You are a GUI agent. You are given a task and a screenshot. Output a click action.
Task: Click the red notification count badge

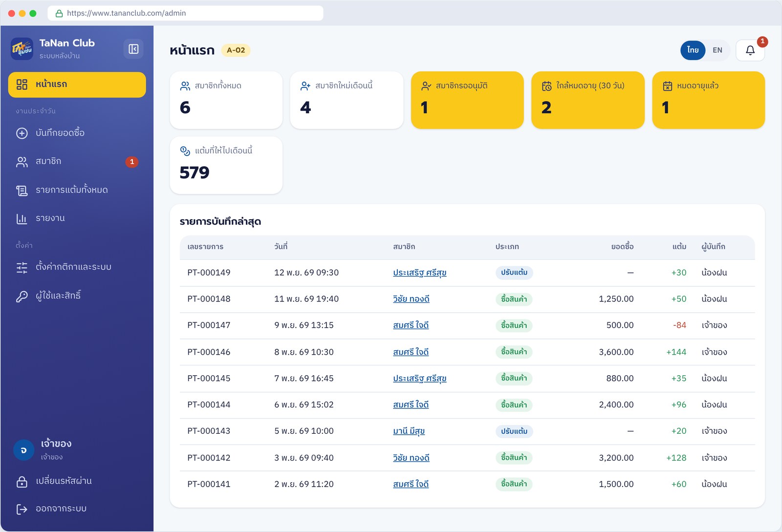tap(762, 42)
